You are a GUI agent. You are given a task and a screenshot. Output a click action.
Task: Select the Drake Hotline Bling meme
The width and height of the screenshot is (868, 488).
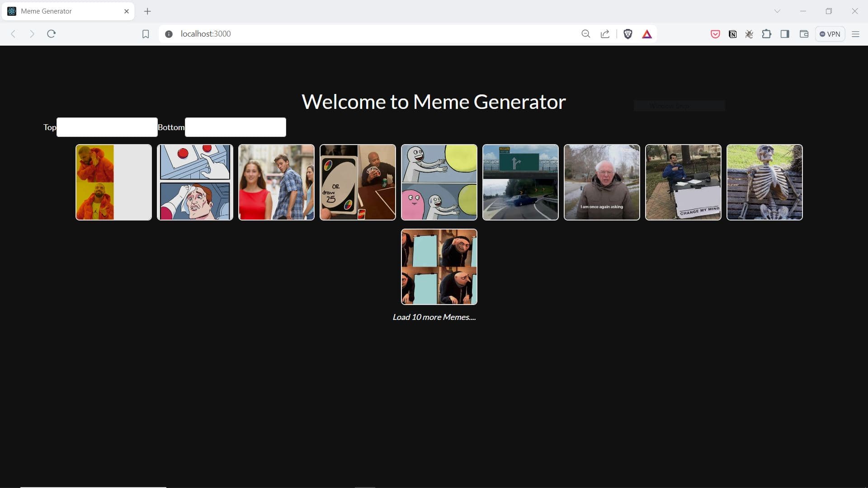coord(113,182)
